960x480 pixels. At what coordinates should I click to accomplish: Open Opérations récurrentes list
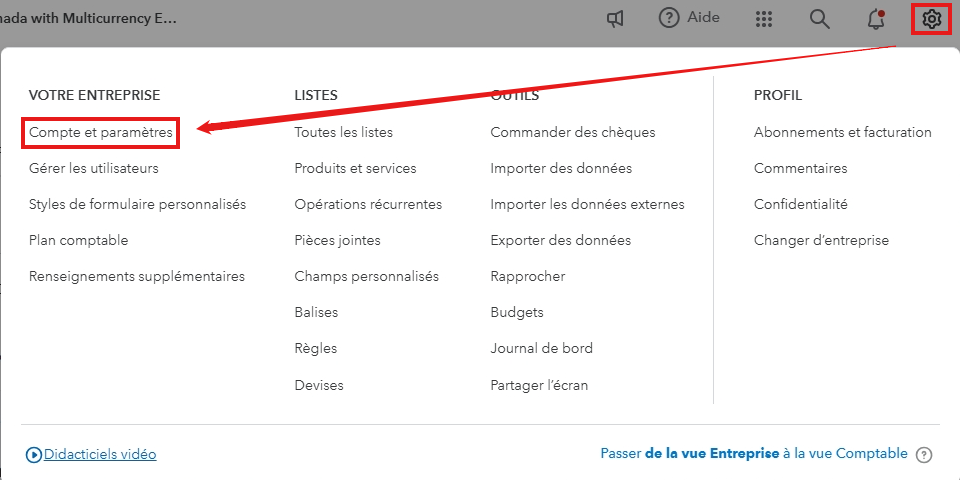[x=368, y=204]
